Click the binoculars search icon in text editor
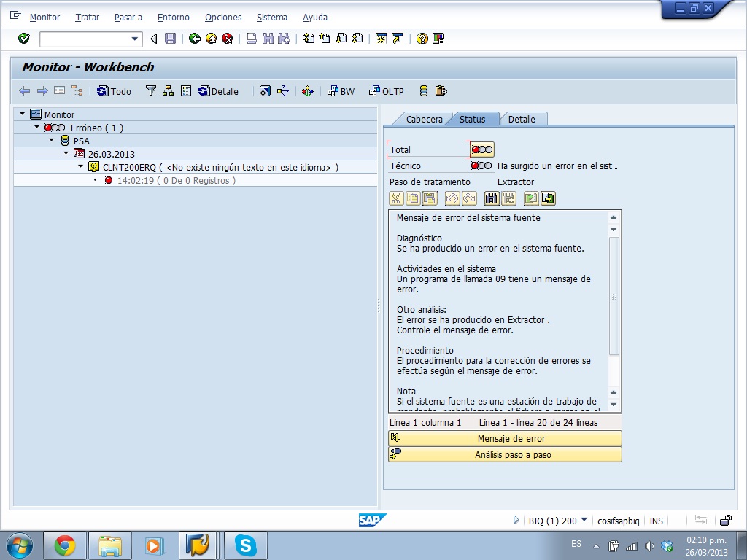 tap(492, 198)
